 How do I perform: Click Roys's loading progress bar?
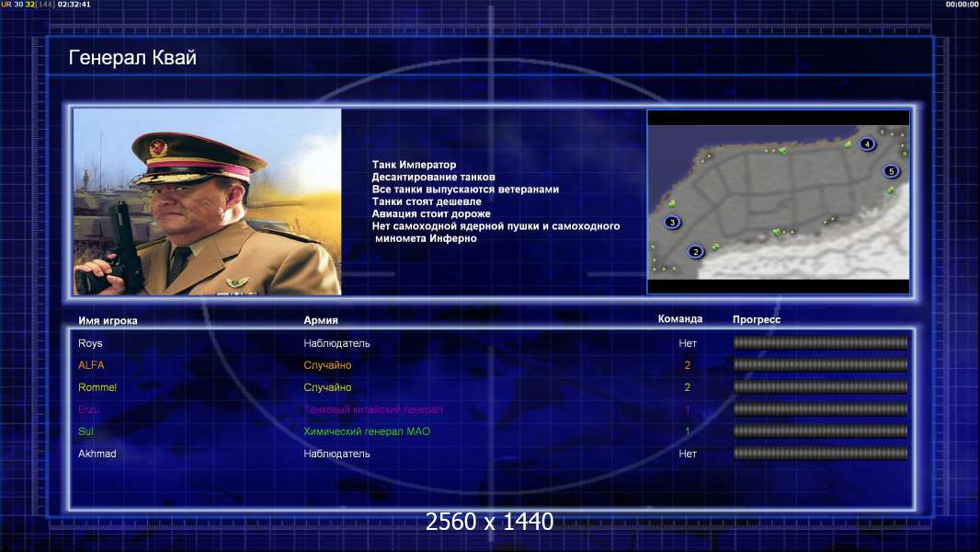821,342
